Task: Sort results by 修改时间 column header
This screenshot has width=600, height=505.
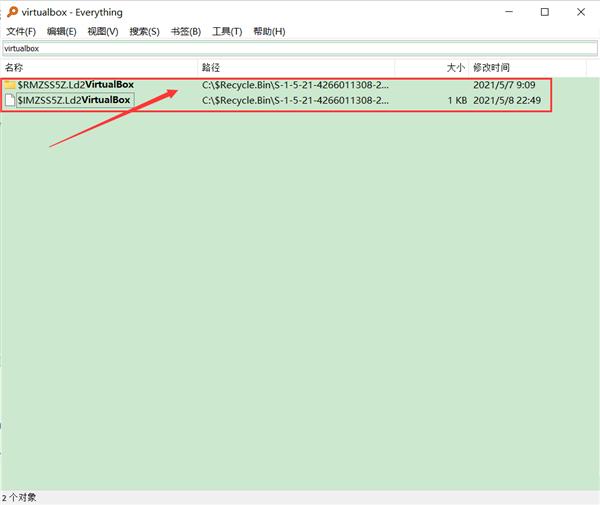Action: click(x=528, y=68)
